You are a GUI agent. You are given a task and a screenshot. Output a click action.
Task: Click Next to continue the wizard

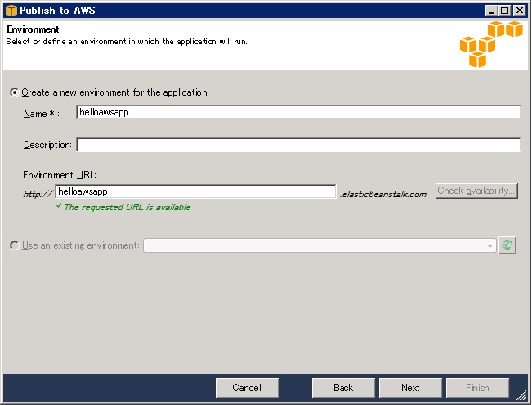pos(410,388)
